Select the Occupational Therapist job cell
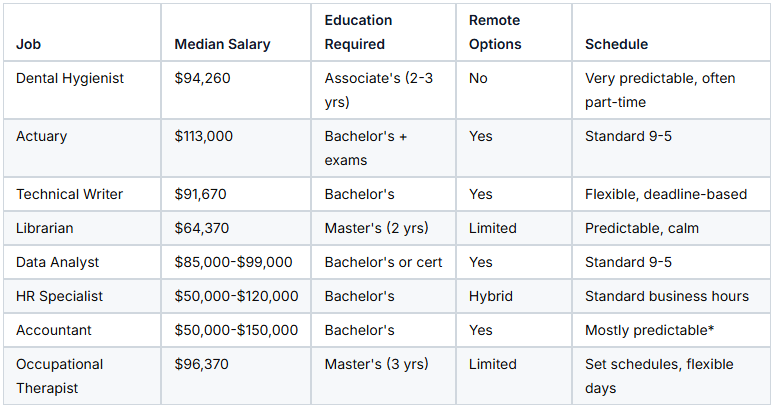Image resolution: width=774 pixels, height=408 pixels. point(60,376)
